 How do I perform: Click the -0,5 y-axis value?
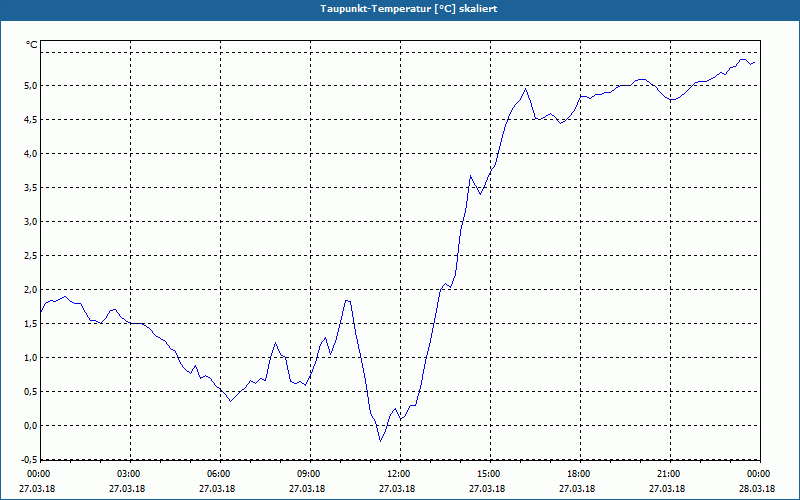click(29, 460)
